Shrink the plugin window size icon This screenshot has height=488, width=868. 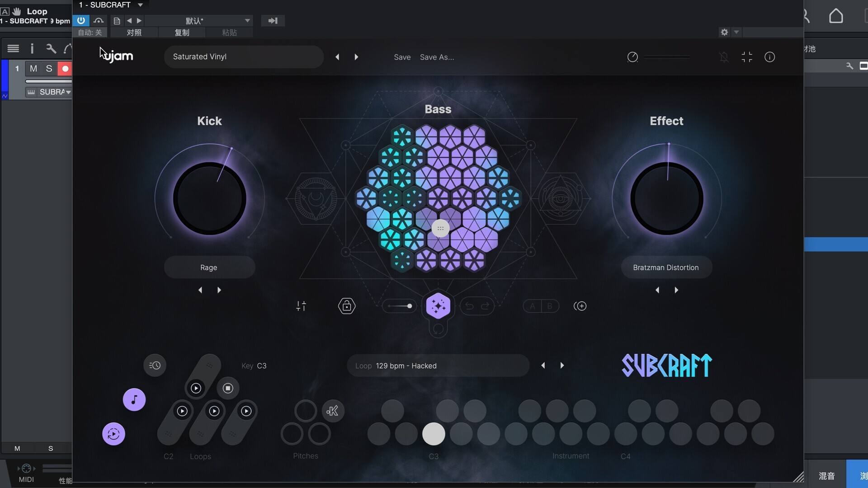747,57
